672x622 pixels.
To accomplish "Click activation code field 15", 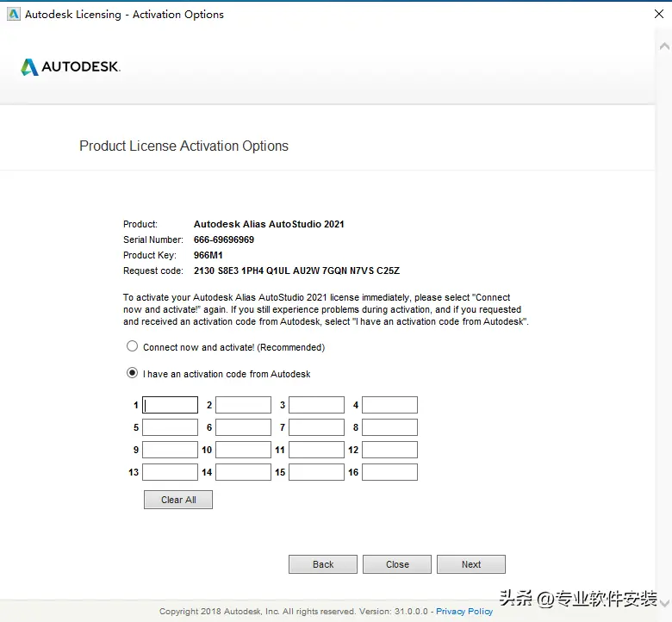I will click(x=317, y=472).
